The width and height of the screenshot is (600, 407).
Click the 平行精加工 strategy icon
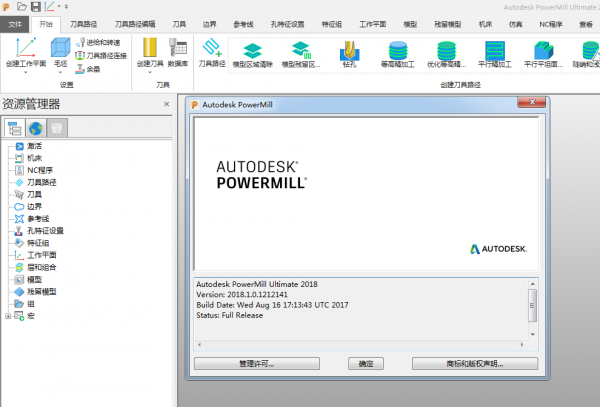click(x=496, y=50)
